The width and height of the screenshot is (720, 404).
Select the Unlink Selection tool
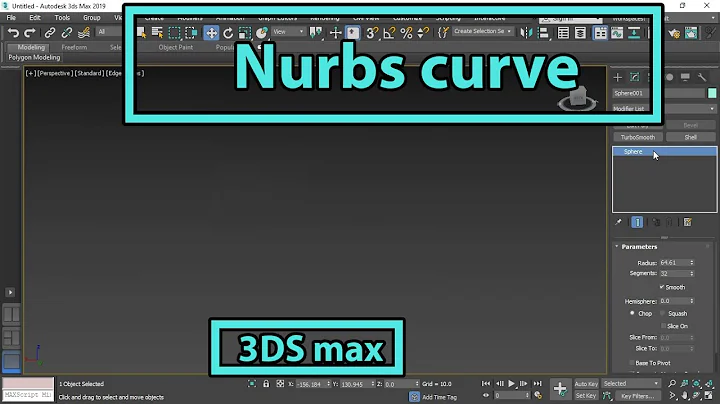pos(67,33)
